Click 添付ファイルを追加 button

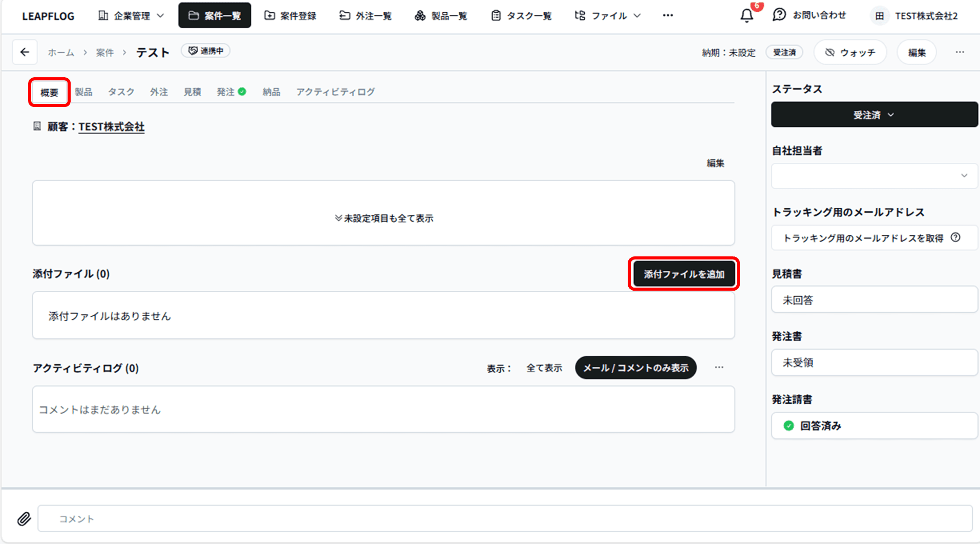684,274
